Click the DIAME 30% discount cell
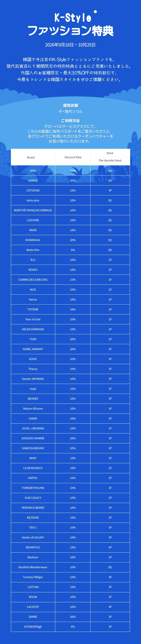This screenshot has height=644, width=141. pos(73,617)
